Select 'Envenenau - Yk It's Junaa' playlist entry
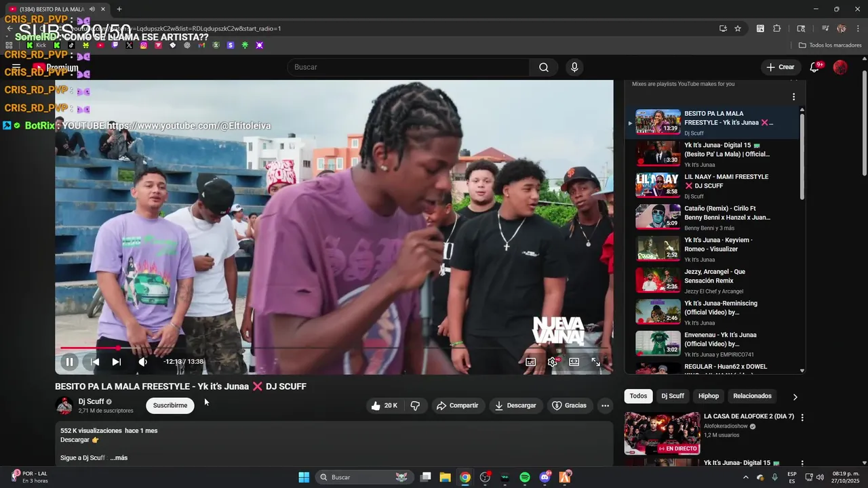 click(x=713, y=344)
